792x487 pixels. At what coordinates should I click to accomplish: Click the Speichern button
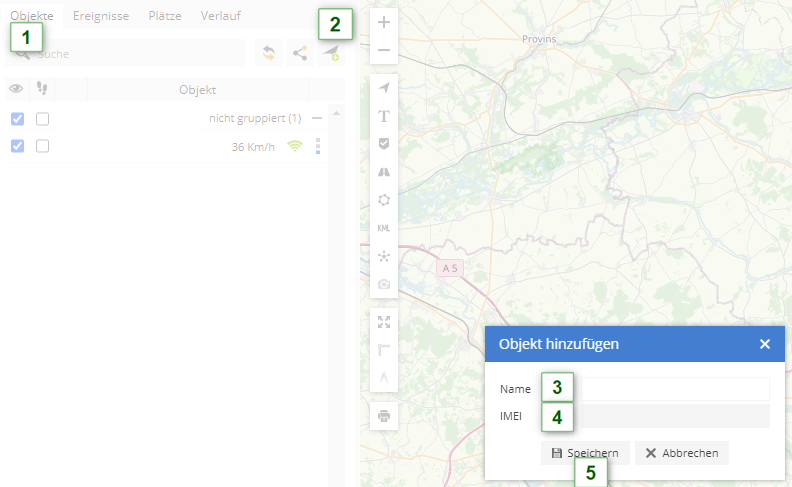click(x=585, y=453)
